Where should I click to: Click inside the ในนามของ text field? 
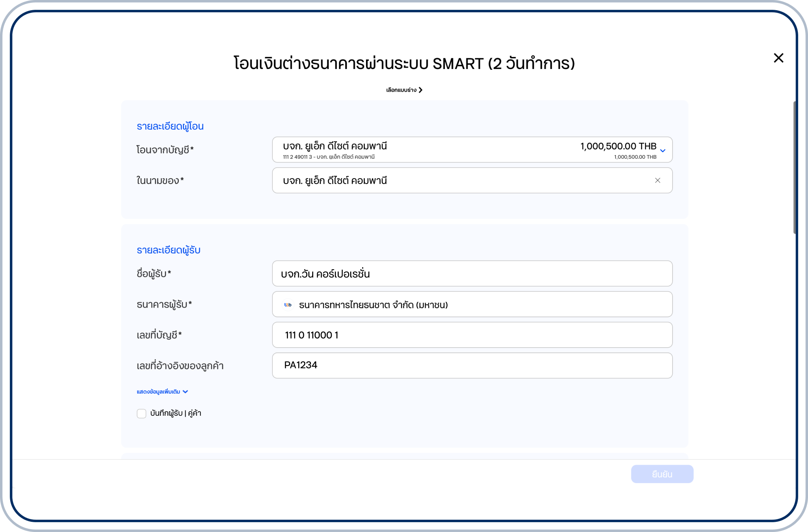[x=449, y=180]
